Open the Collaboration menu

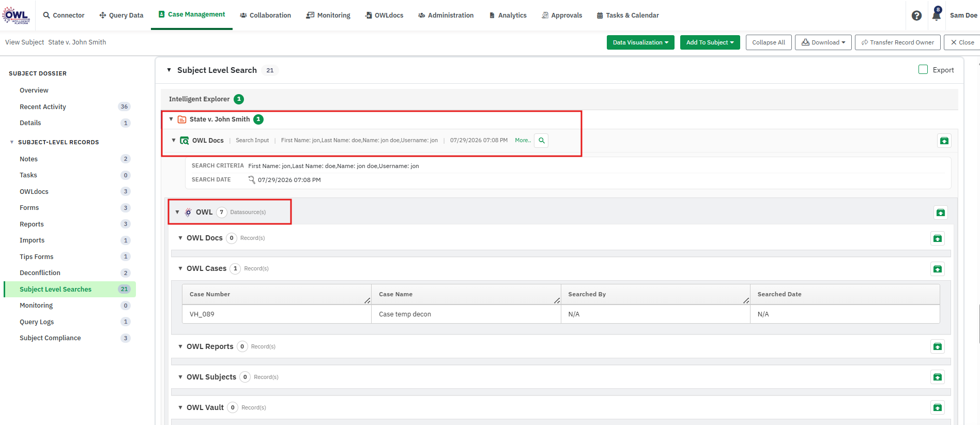click(265, 16)
